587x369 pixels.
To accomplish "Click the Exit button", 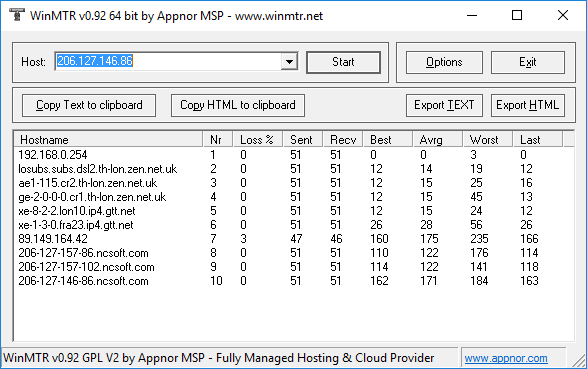I will click(x=527, y=62).
